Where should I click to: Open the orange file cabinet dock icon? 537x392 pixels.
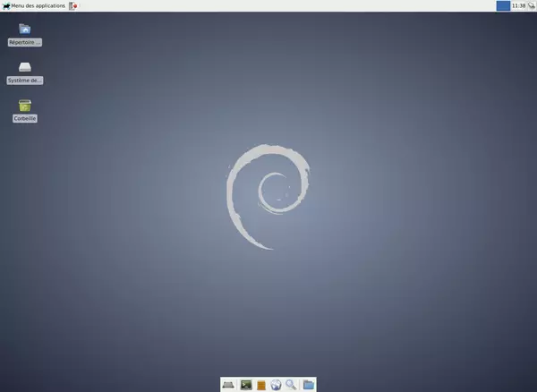tap(261, 385)
